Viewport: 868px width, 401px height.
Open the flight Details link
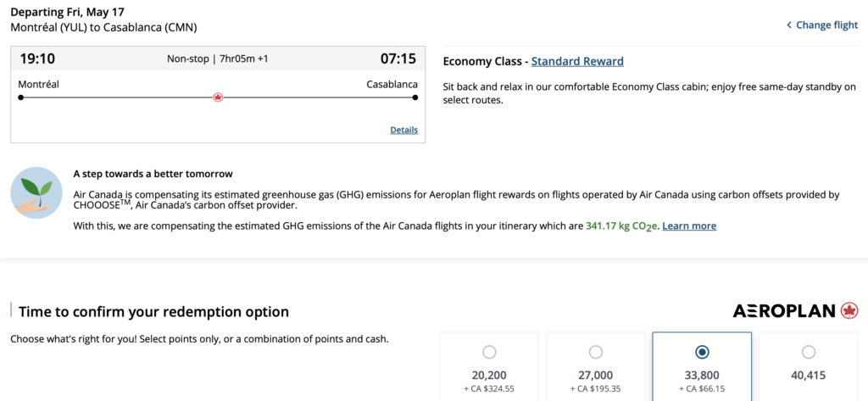pyautogui.click(x=403, y=130)
